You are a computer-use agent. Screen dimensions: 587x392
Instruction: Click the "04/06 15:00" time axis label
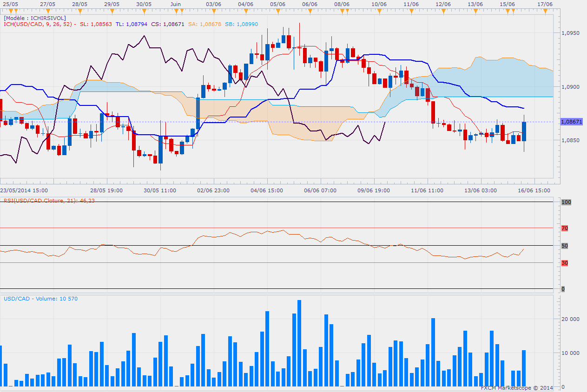pos(267,190)
